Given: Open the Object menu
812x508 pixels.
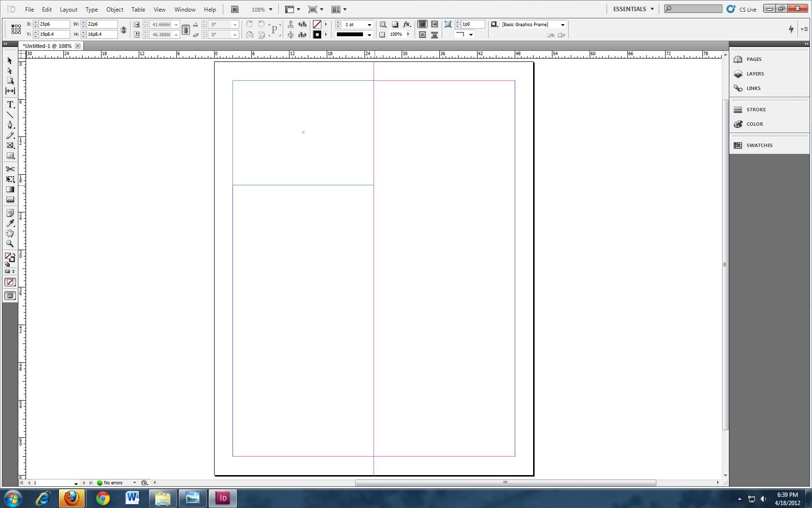Looking at the screenshot, I should click(x=115, y=9).
